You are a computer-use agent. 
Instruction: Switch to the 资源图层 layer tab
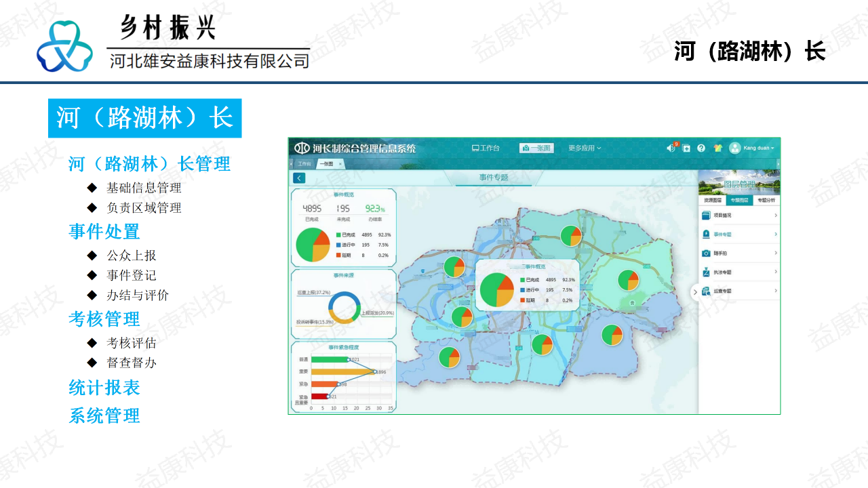coord(712,201)
